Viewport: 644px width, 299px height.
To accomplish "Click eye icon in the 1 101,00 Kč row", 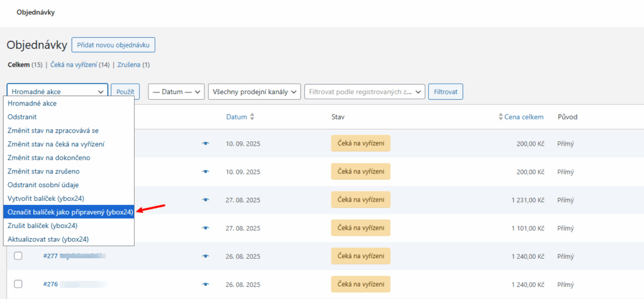I will (205, 228).
